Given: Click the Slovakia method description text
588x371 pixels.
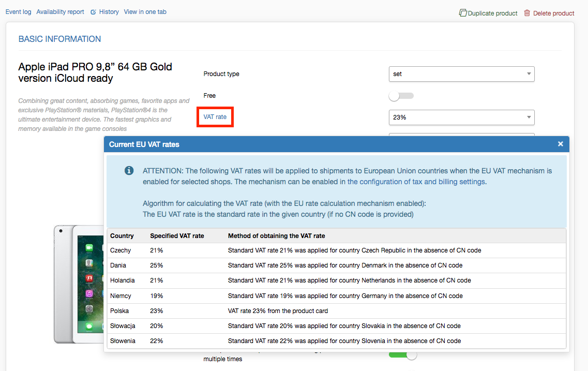Looking at the screenshot, I should tap(344, 326).
